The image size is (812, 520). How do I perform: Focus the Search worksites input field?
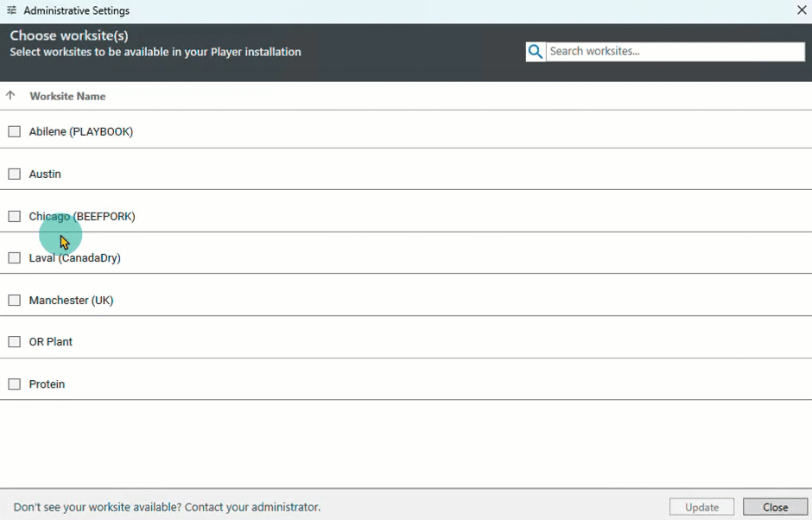tap(674, 52)
